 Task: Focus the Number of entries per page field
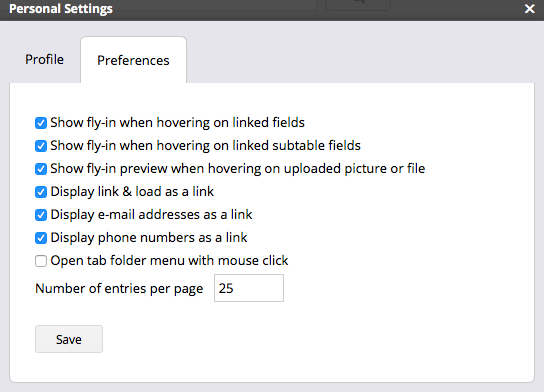click(x=249, y=288)
